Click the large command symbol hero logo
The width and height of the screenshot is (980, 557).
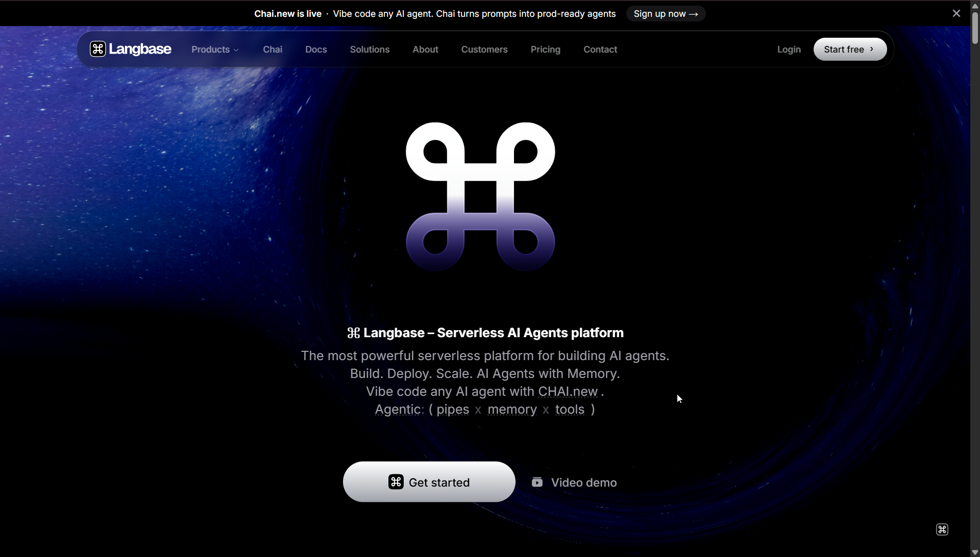[480, 197]
